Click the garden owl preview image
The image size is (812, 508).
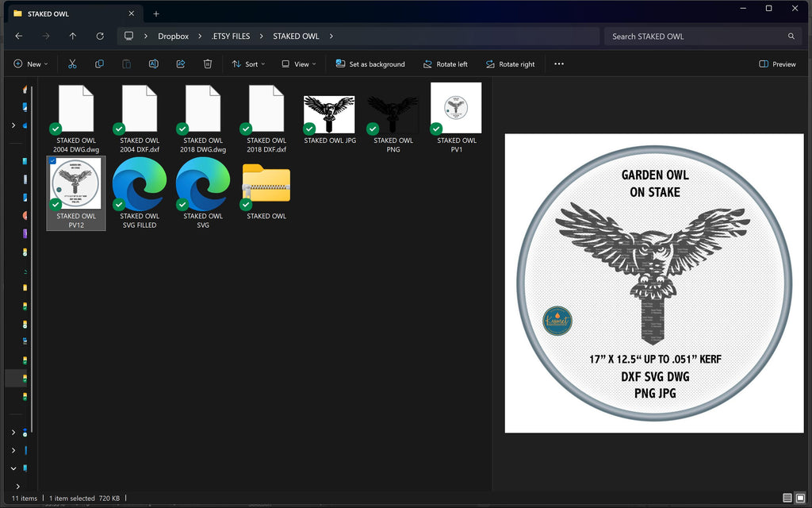pyautogui.click(x=654, y=283)
